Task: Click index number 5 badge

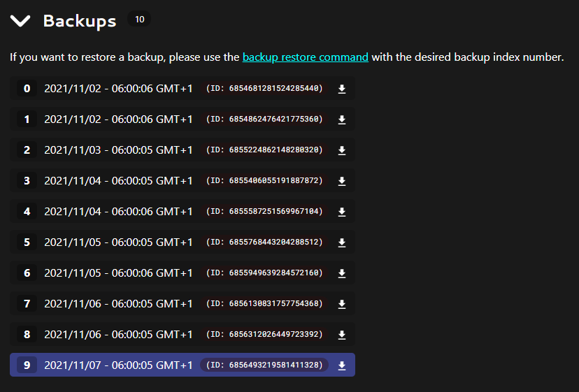Action: click(27, 242)
